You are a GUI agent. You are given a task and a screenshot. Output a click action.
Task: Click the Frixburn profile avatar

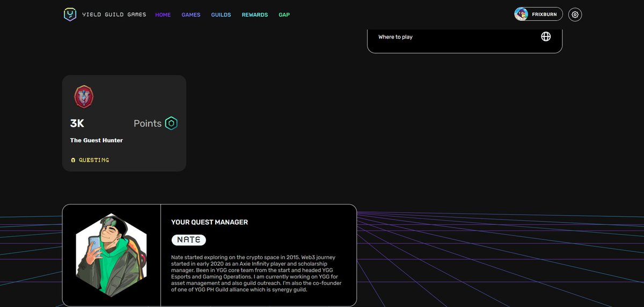(x=521, y=14)
